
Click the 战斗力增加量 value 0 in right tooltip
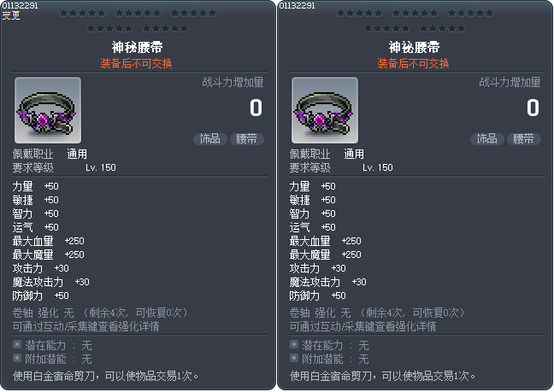[x=532, y=108]
